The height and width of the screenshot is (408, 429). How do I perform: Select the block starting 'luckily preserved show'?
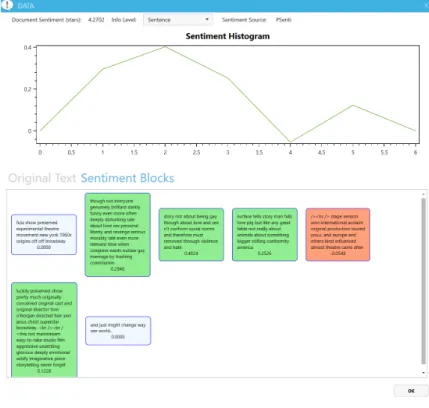pyautogui.click(x=44, y=330)
